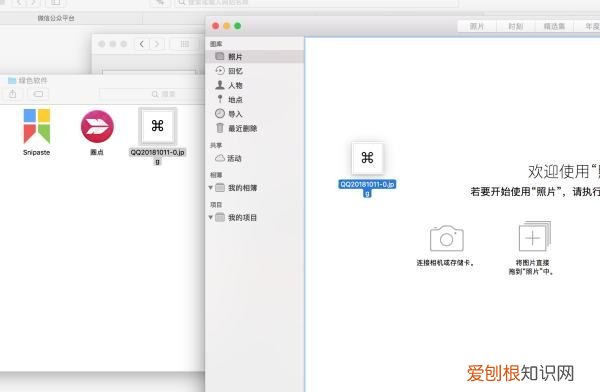Viewport: 600px width, 392px height.
Task: Click the Share button in the 绿色软件 Finder toolbar
Action: [13, 94]
